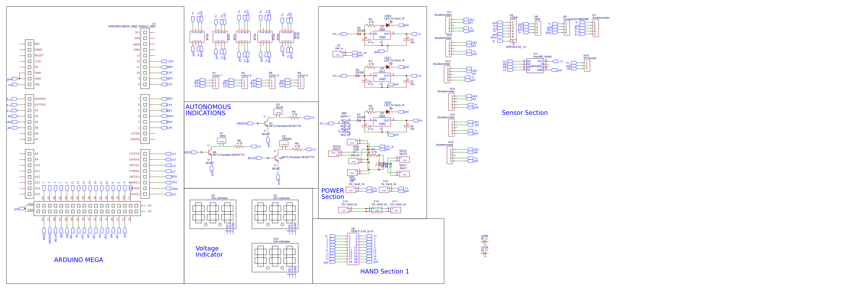Select the "max485_shield" part label

click(x=542, y=57)
